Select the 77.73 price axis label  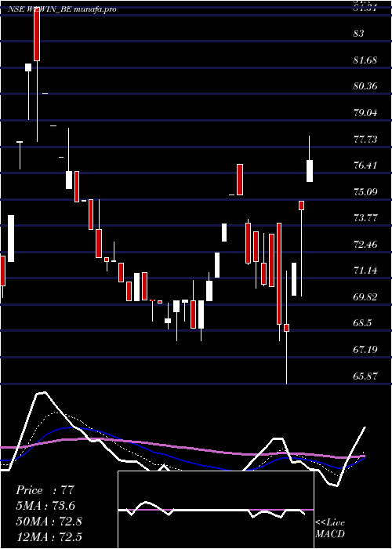[365, 140]
